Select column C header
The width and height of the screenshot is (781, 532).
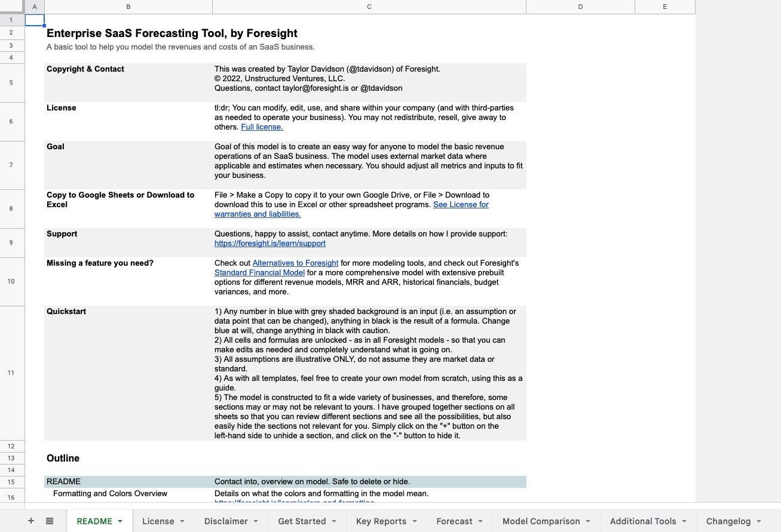coord(369,7)
